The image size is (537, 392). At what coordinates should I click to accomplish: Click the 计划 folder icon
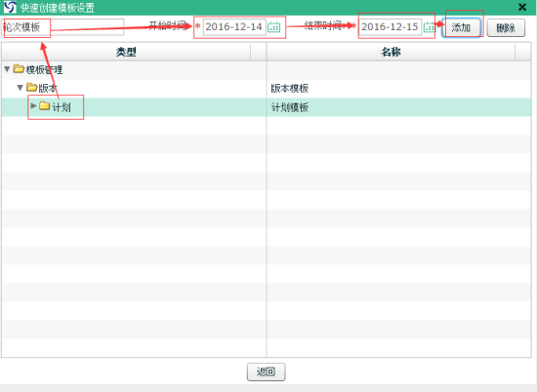45,105
